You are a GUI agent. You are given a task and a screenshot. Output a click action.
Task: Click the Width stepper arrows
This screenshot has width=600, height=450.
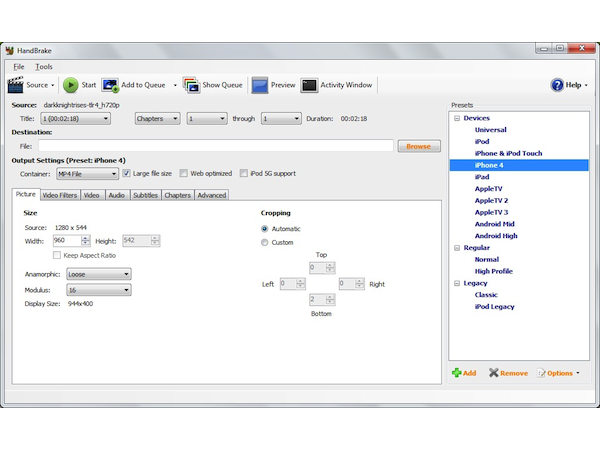pyautogui.click(x=86, y=241)
